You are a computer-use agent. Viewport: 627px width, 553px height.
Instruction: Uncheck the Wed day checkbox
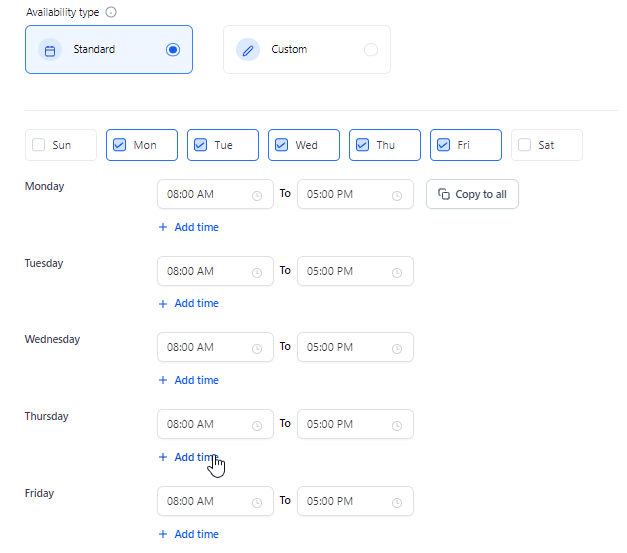[x=282, y=145]
